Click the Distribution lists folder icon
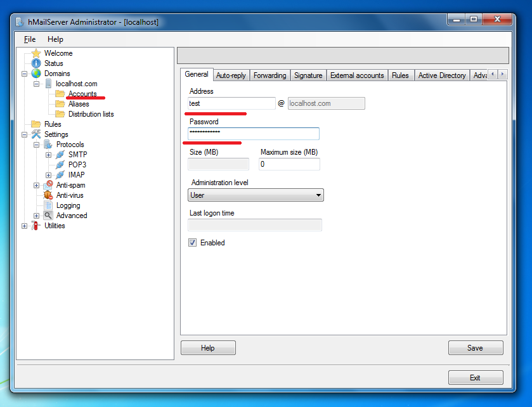532x407 pixels. pyautogui.click(x=60, y=114)
